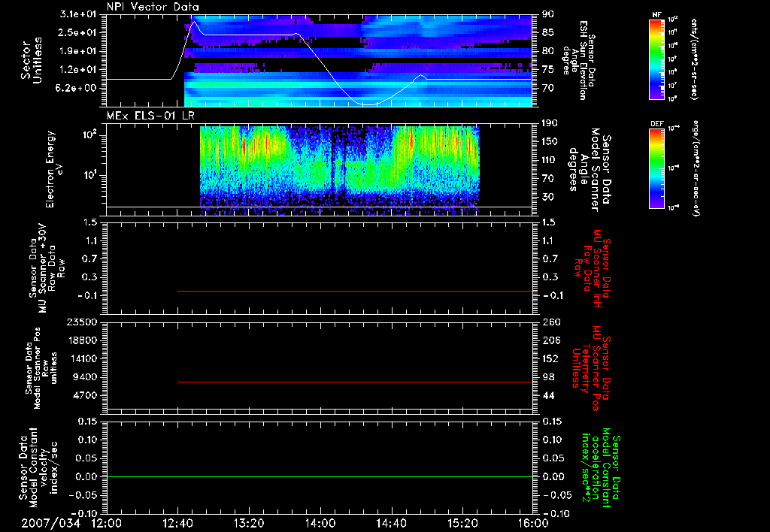
Task: Click the red trace in the +30V panel
Action: pos(355,291)
